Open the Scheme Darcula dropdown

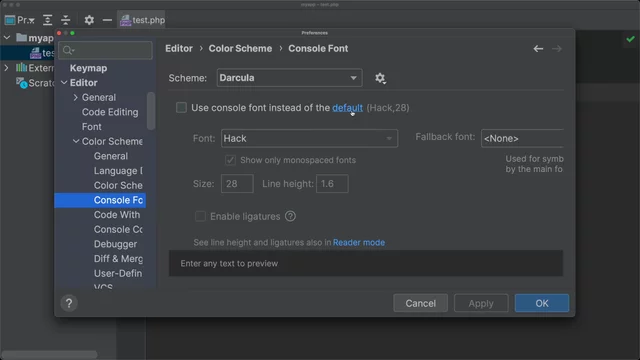289,78
